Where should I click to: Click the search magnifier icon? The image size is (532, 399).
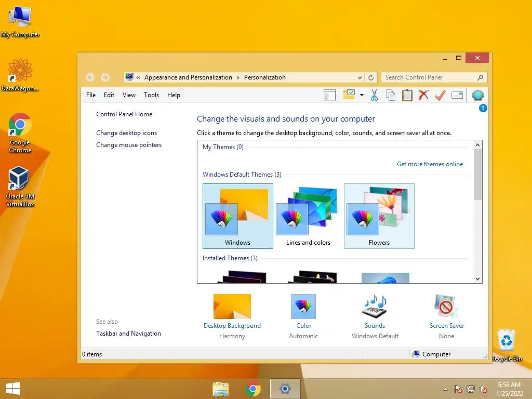480,78
